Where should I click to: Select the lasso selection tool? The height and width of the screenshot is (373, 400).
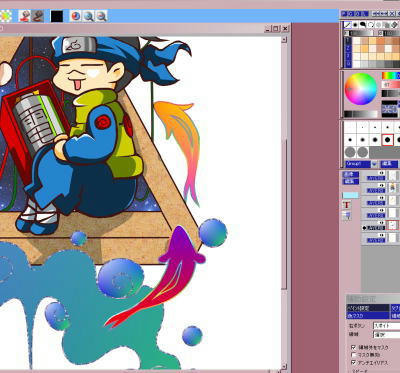371,25
